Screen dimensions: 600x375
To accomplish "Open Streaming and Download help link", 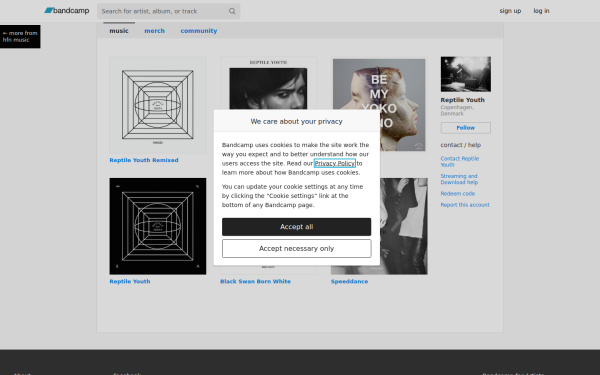I will (459, 179).
